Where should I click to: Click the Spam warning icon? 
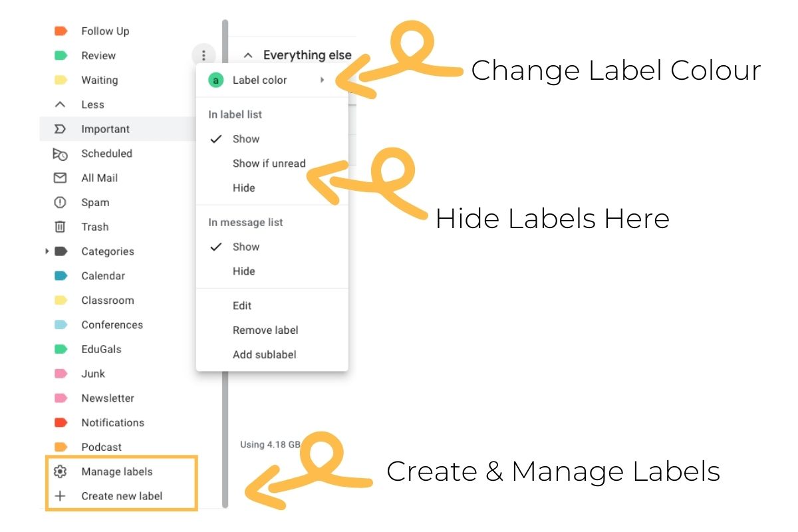[x=60, y=202]
